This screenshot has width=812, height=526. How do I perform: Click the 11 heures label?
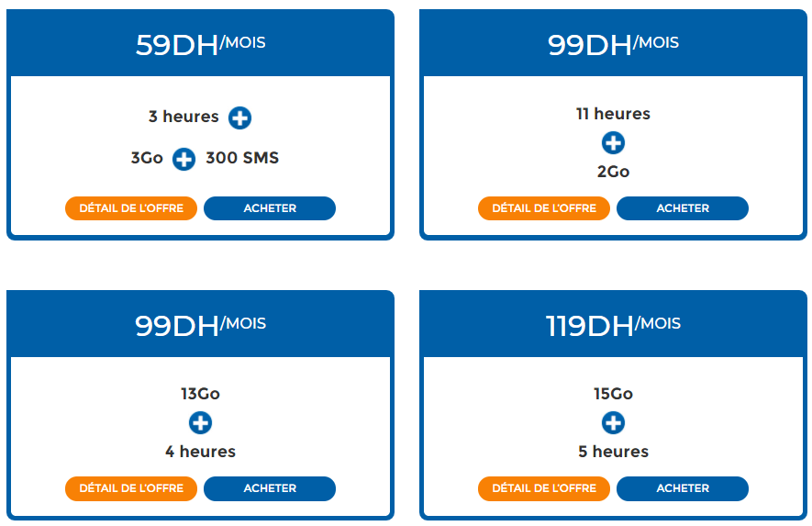(x=613, y=114)
